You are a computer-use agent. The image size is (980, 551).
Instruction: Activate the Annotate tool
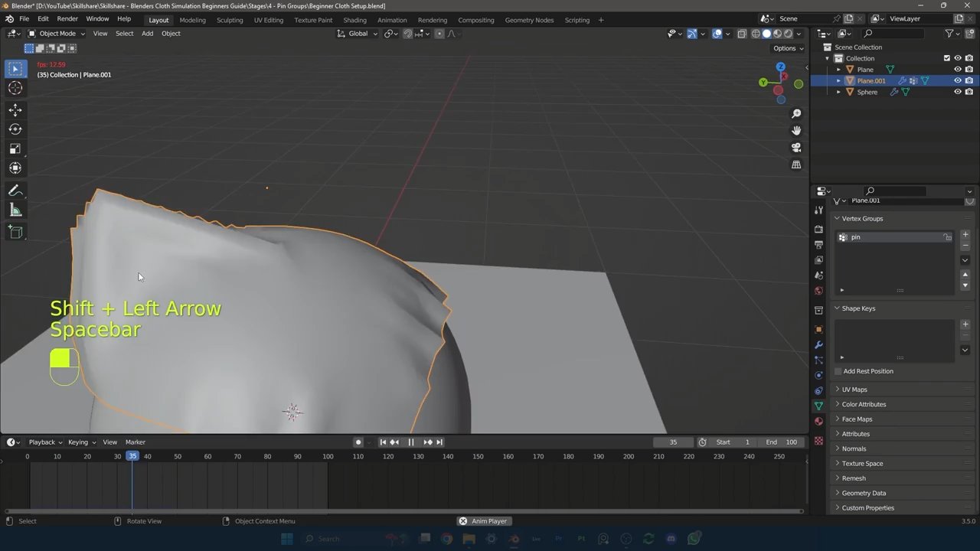15,191
